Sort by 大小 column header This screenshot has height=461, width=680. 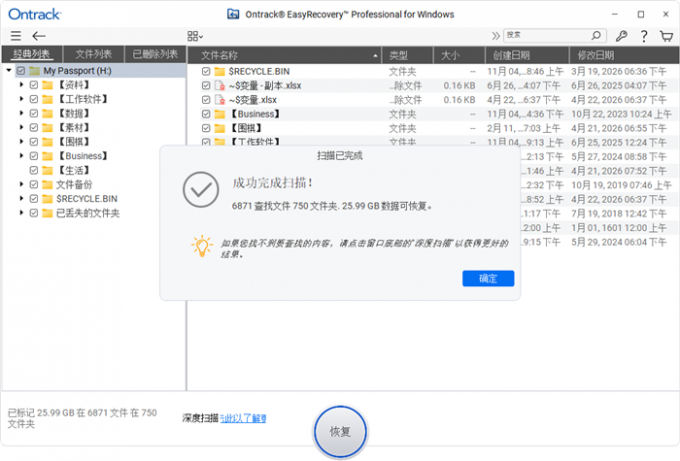pyautogui.click(x=459, y=55)
